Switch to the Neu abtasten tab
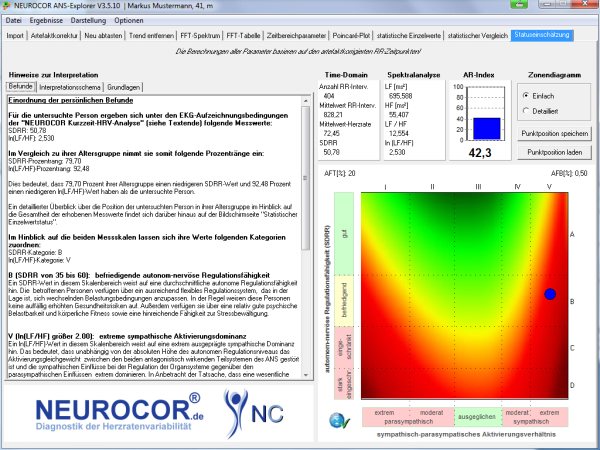The height and width of the screenshot is (450, 600). click(x=103, y=36)
